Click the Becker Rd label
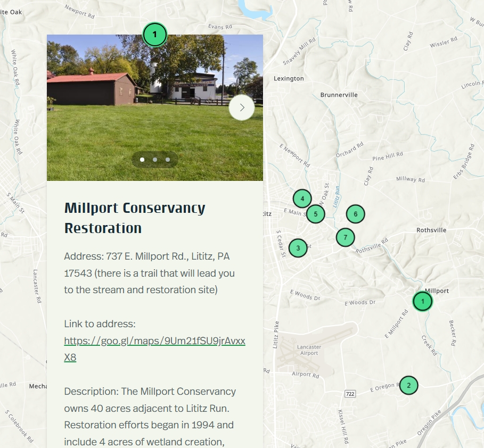This screenshot has height=448, width=484. [452, 333]
